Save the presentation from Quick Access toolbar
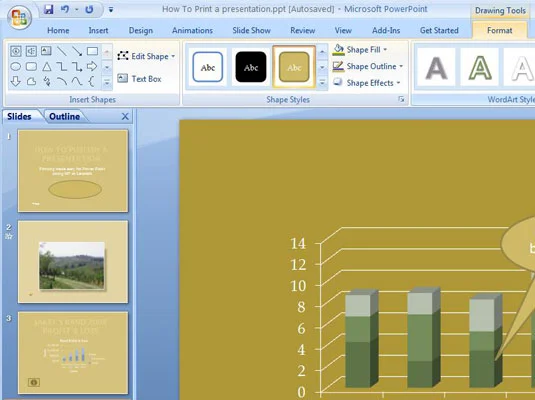The width and height of the screenshot is (535, 400). (49, 9)
